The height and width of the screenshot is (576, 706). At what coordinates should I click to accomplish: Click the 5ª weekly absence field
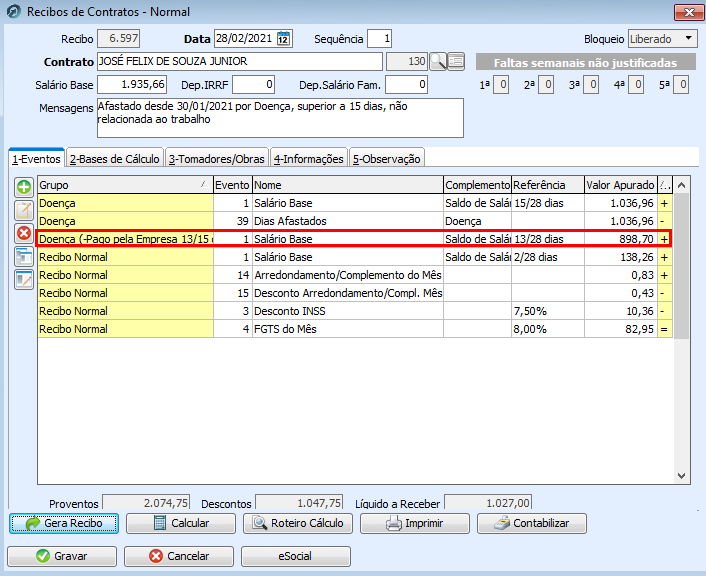pos(681,85)
